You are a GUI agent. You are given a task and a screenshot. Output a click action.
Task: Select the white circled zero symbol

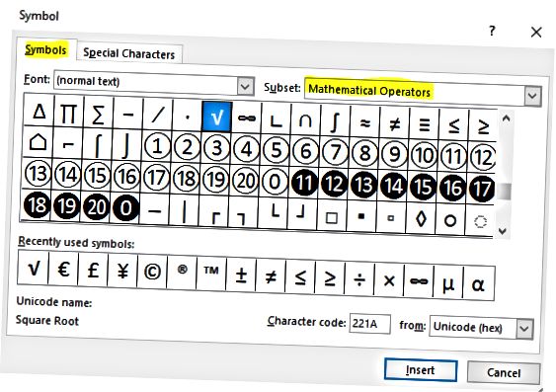[275, 182]
